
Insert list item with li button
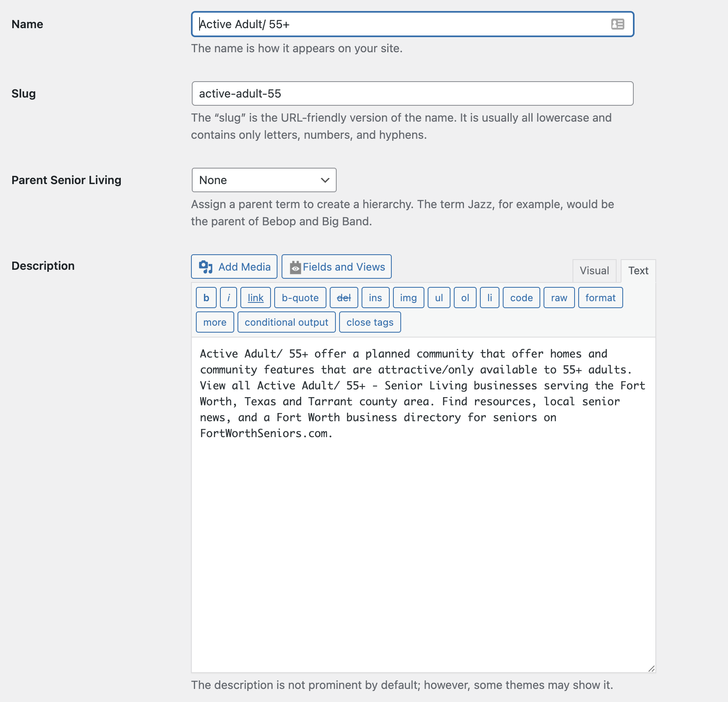pyautogui.click(x=490, y=298)
